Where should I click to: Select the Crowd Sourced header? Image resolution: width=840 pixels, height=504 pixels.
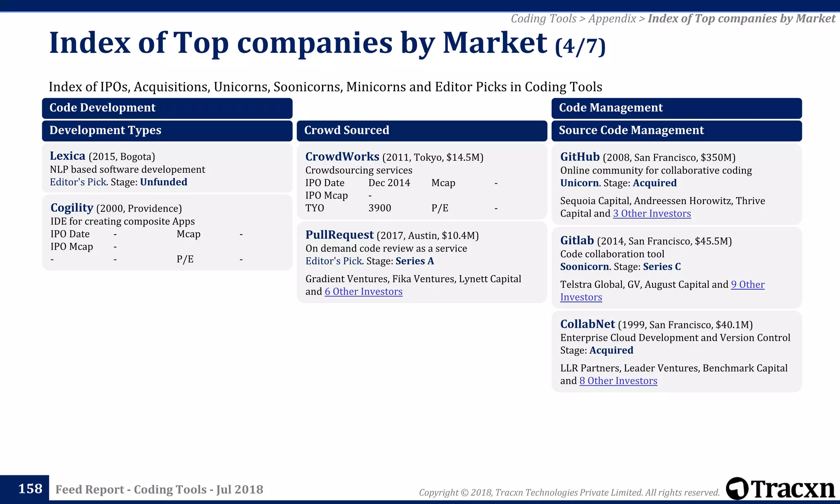click(422, 131)
